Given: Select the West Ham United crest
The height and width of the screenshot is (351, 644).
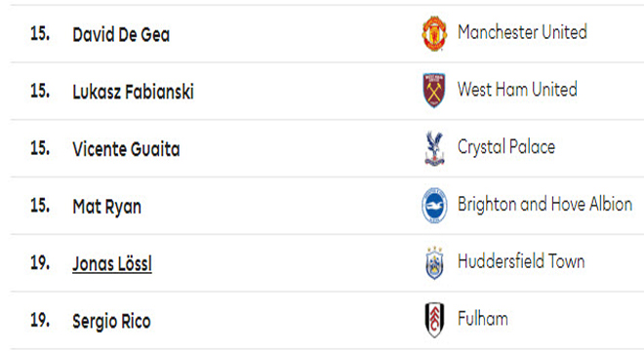Looking at the screenshot, I should [434, 91].
